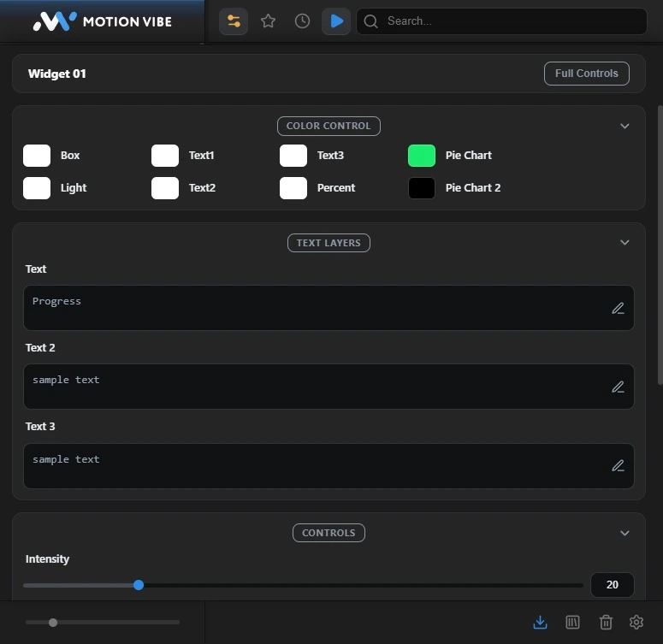Screen dimensions: 663x644
Task: Open the Text3 color swatch
Action: click(293, 156)
